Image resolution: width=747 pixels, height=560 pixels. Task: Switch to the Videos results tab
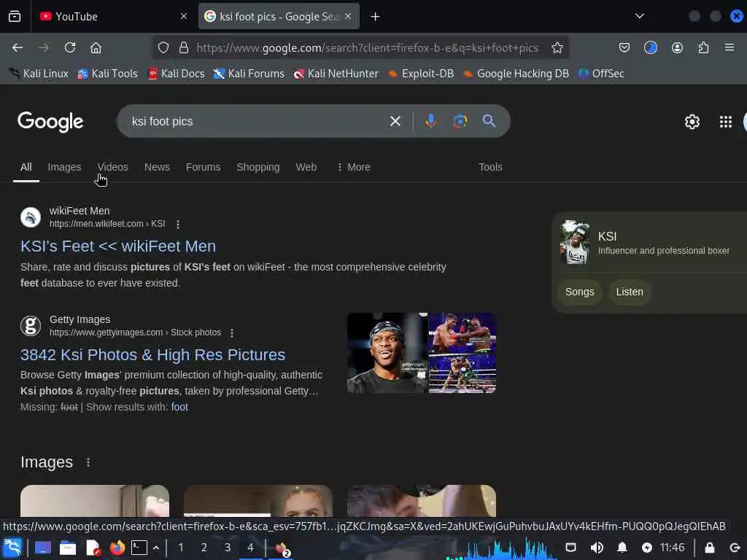click(x=112, y=167)
